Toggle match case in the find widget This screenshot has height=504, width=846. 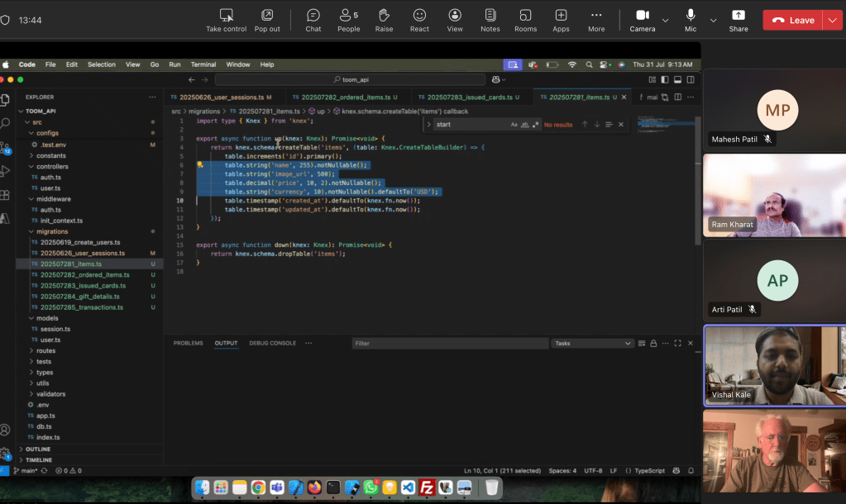pos(514,125)
